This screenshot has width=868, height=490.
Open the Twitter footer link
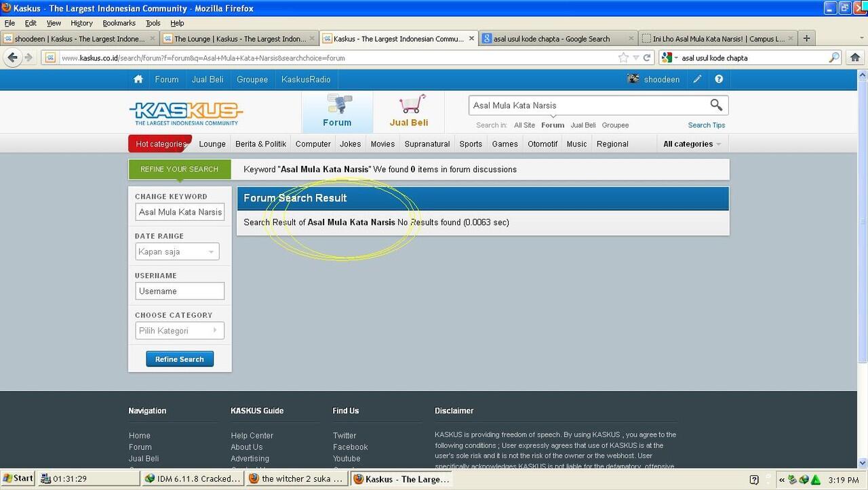[344, 436]
